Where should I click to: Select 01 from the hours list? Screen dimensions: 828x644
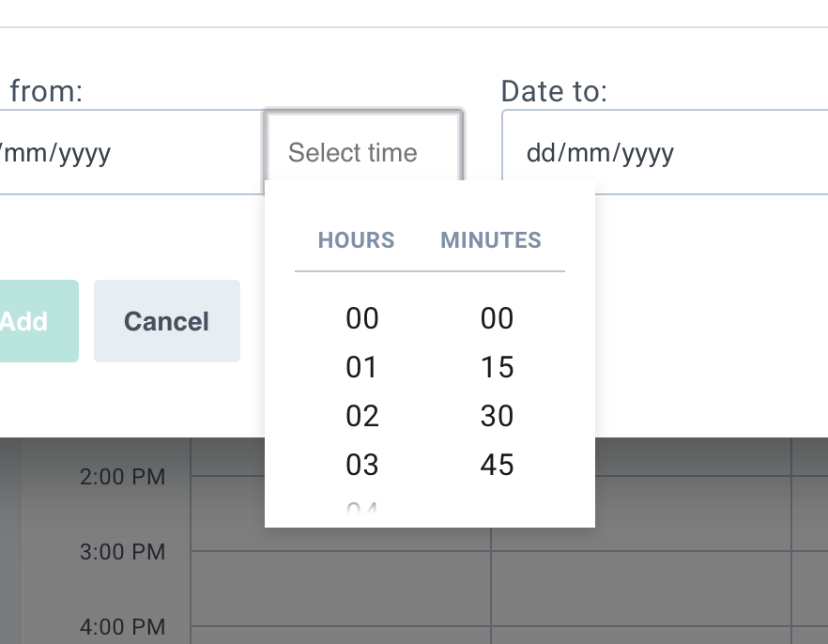click(x=361, y=367)
